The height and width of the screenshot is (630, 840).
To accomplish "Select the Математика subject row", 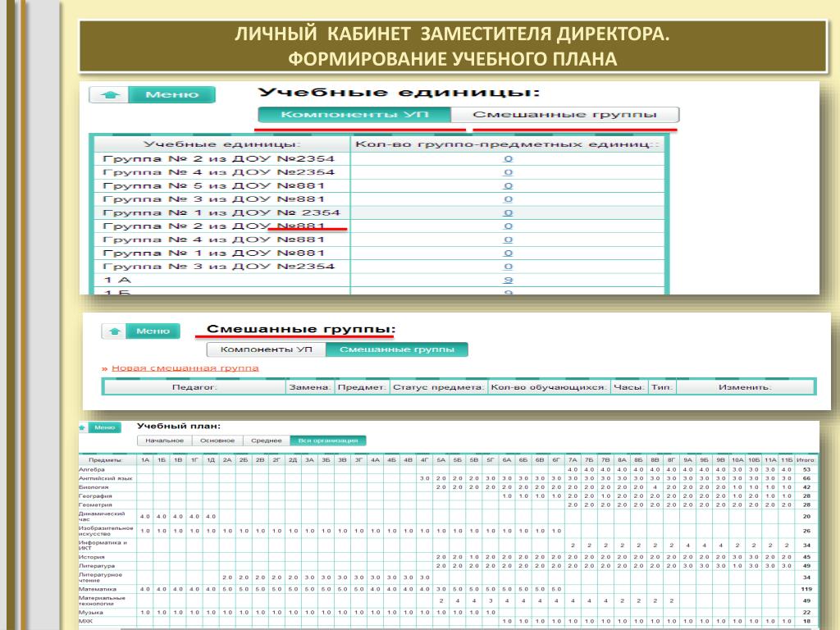I will [449, 589].
